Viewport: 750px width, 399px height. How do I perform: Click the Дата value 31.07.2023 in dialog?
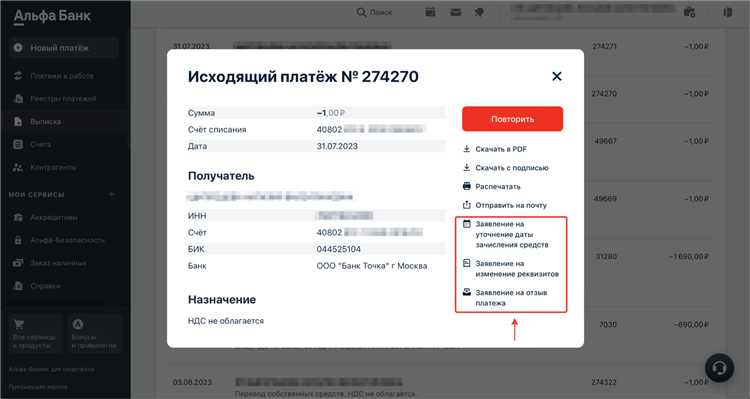(x=337, y=146)
